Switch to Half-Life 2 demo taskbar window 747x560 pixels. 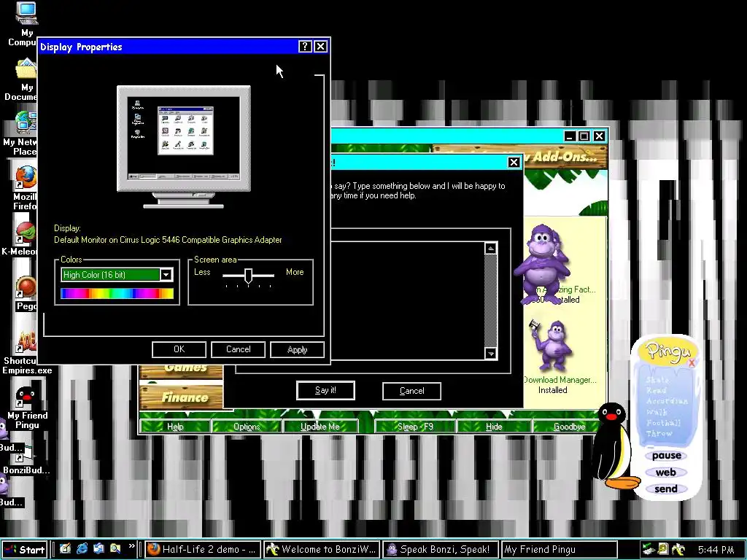[x=203, y=550]
